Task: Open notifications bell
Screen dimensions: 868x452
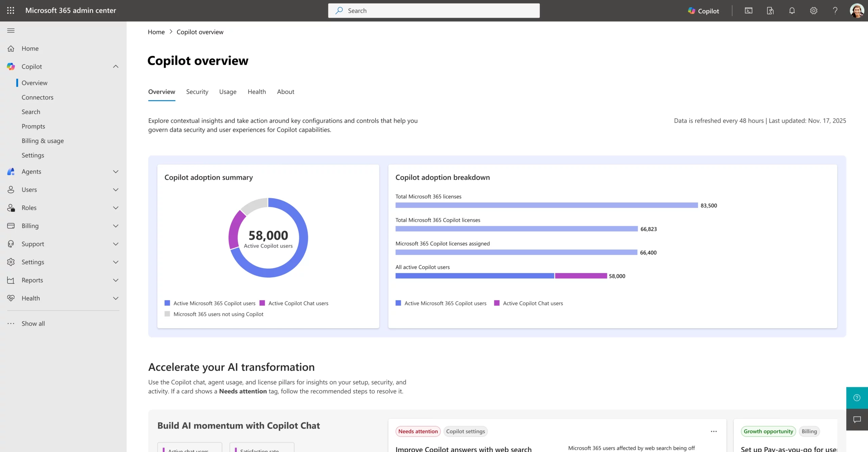Action: pyautogui.click(x=792, y=11)
